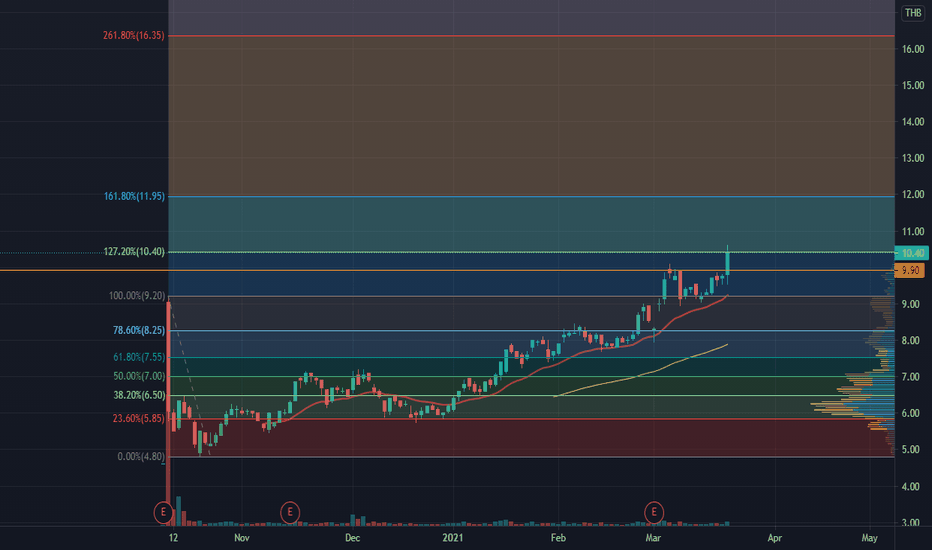
Task: Click the Mar label on time axis
Action: [653, 538]
